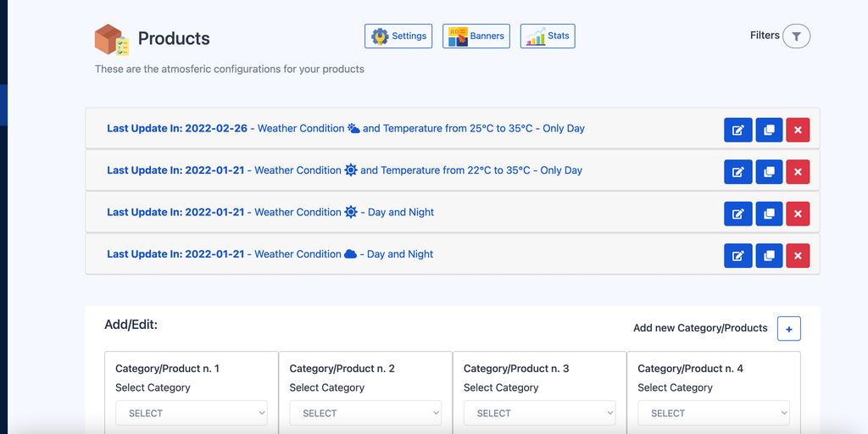Delete the 2022-02-26 weather configuration
Image resolution: width=868 pixels, height=434 pixels.
pyautogui.click(x=798, y=130)
